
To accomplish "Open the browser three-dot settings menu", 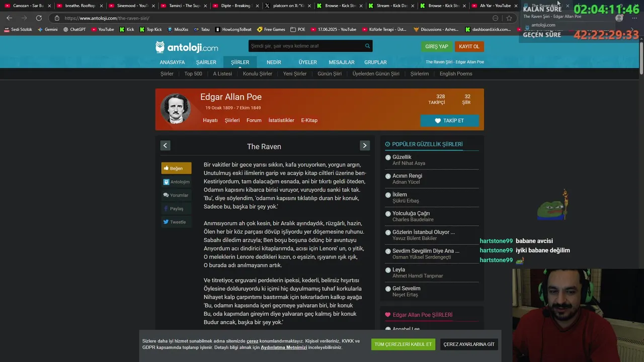I will point(634,18).
